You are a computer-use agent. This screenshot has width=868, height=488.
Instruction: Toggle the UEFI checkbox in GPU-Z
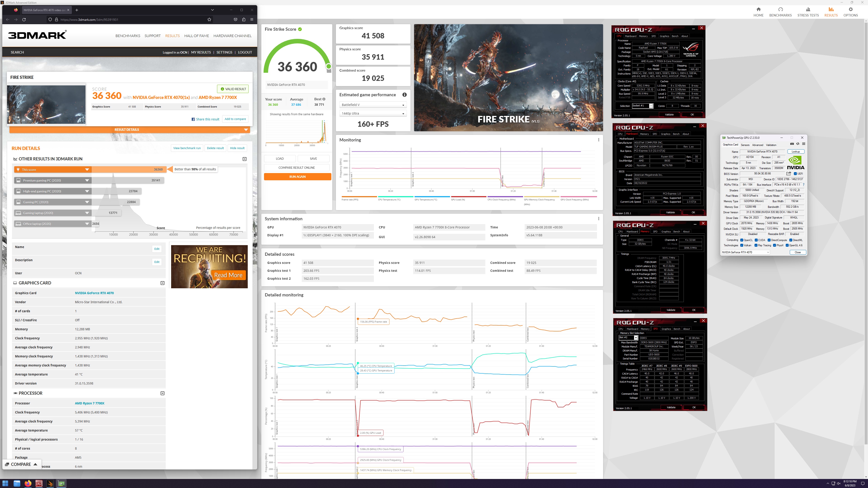[x=795, y=174]
